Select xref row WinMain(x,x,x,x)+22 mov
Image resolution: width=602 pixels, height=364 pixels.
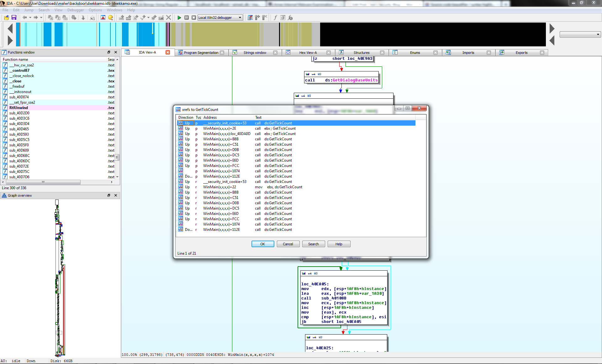(x=296, y=187)
